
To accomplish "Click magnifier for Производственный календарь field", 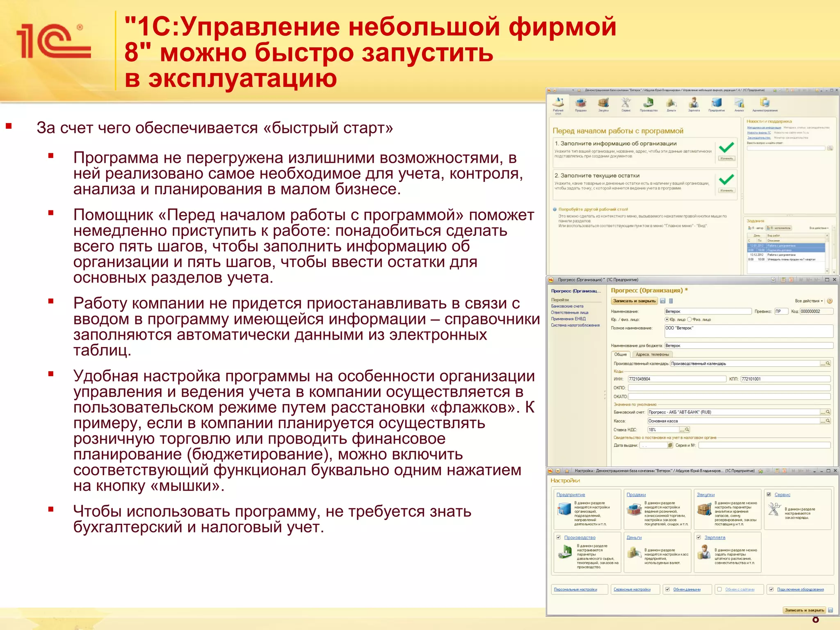I will (x=828, y=363).
